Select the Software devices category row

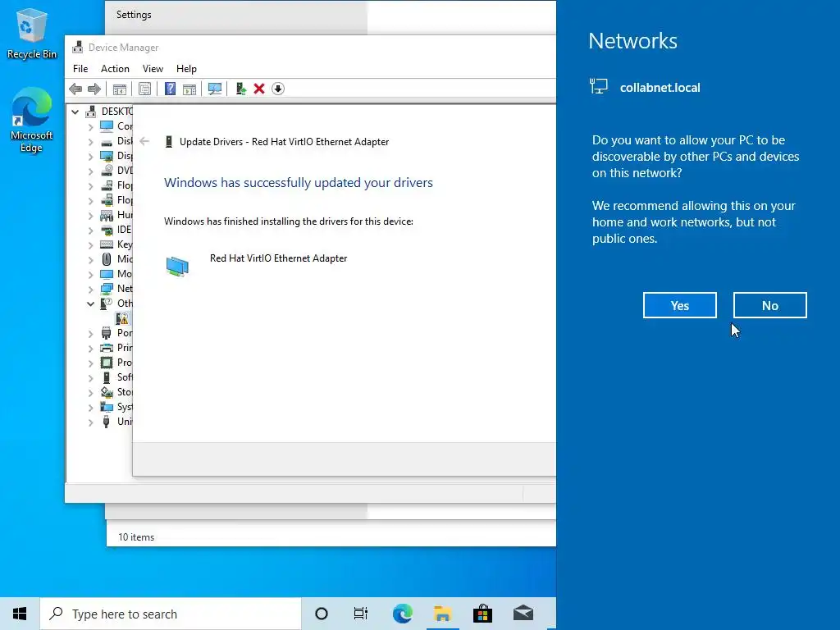(116, 377)
